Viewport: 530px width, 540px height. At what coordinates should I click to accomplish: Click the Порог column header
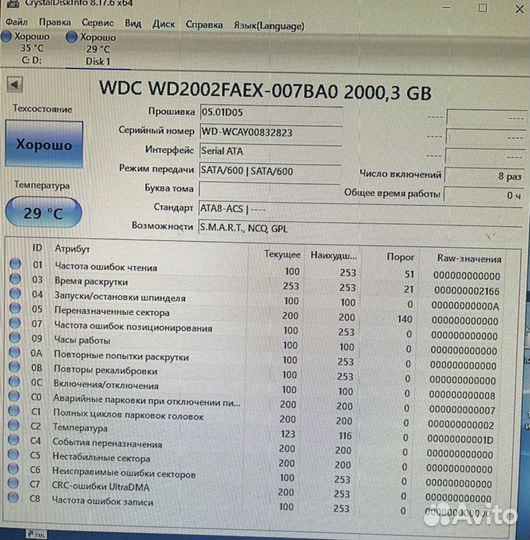click(x=400, y=257)
